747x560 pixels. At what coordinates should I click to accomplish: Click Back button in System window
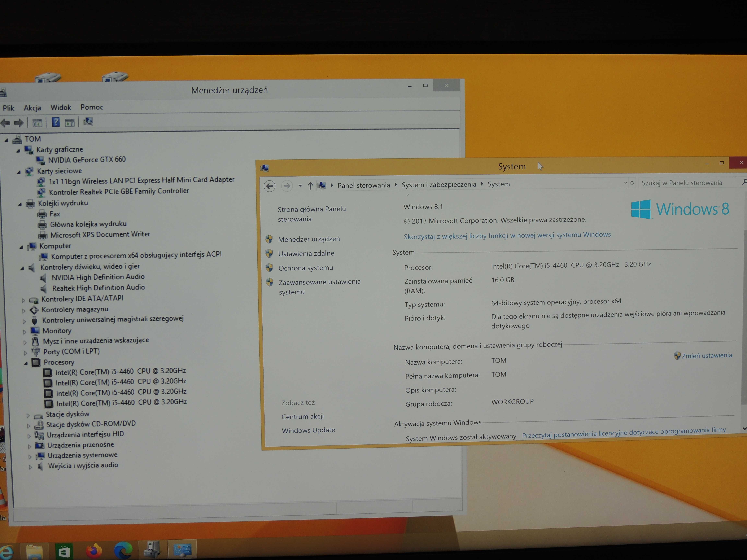(x=269, y=186)
